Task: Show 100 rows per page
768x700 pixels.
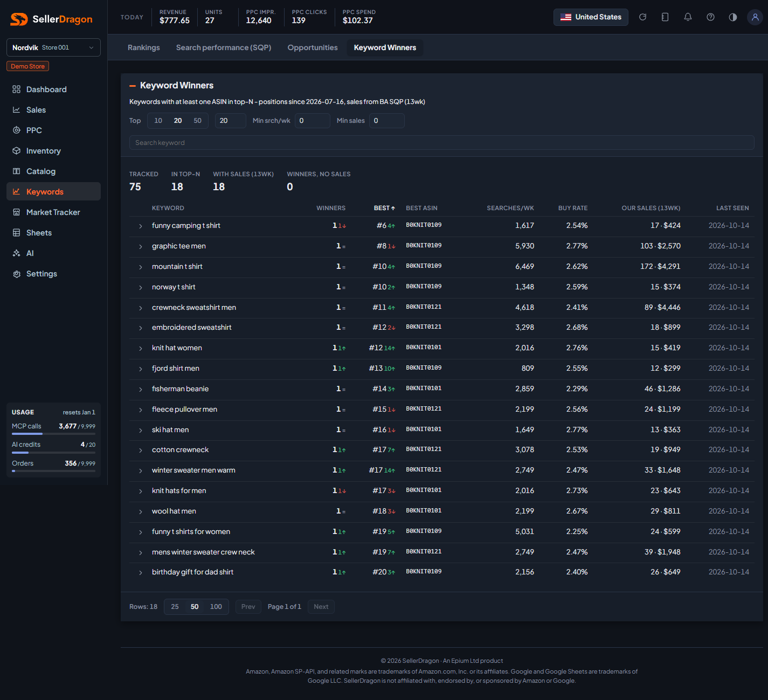Action: pyautogui.click(x=216, y=607)
